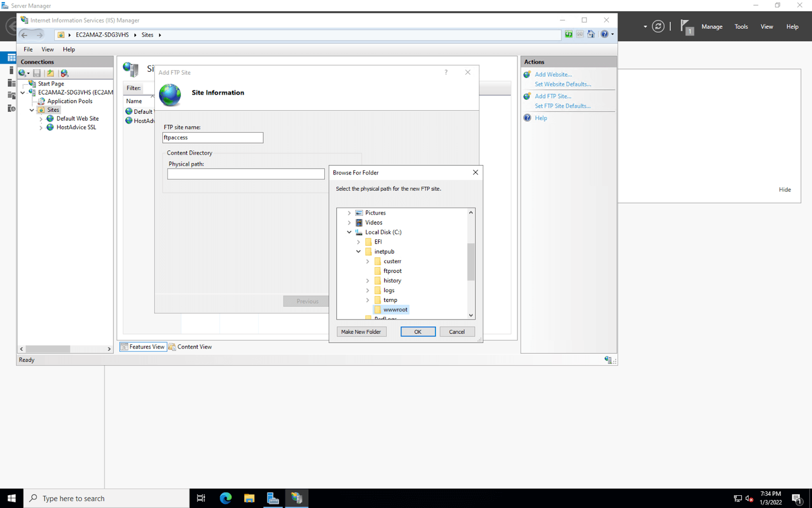This screenshot has height=508, width=812.
Task: Click folder tree scrollbar up arrow
Action: click(x=471, y=212)
